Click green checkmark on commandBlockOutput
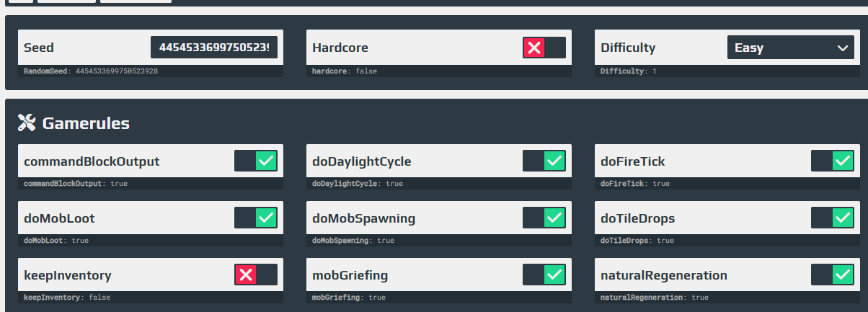 (266, 161)
